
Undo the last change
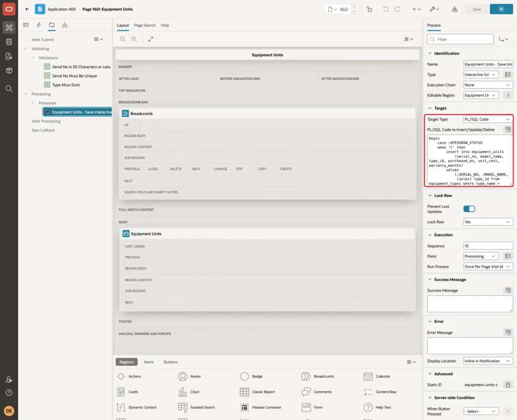pos(385,9)
